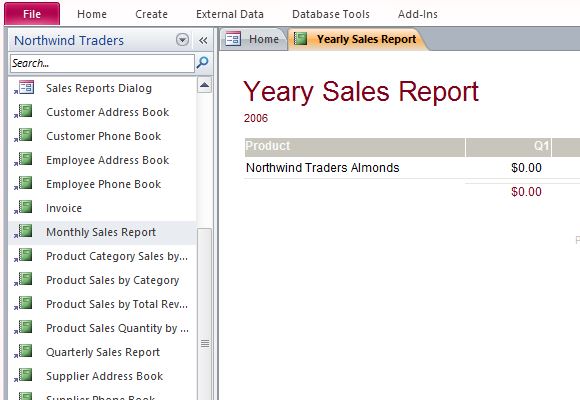
Task: Click the navigation pane scrollbar thumb
Action: click(x=205, y=314)
